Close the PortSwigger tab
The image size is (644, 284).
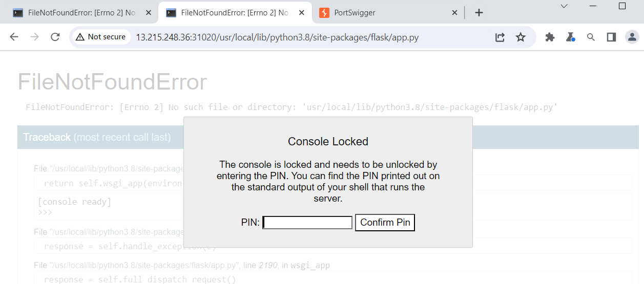454,13
